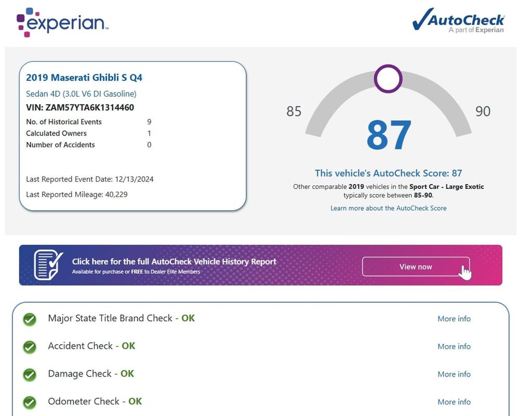Open More info for Accident Check

pyautogui.click(x=454, y=346)
